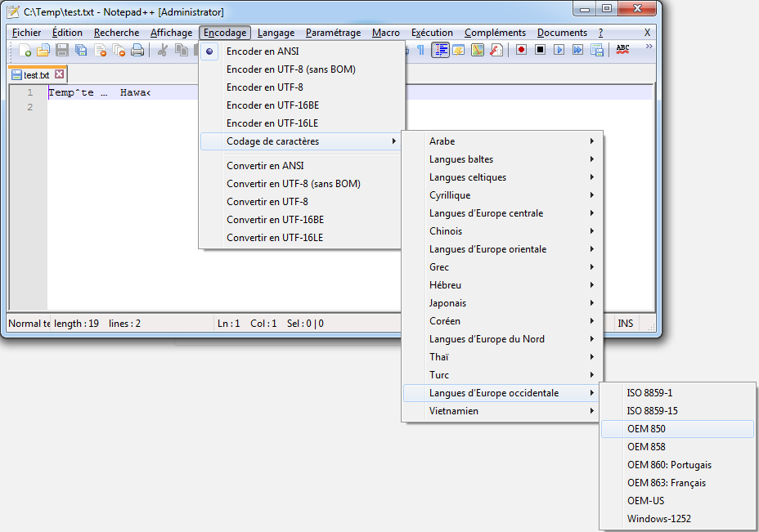Click the Open file folder icon
The width and height of the screenshot is (759, 532).
(x=43, y=50)
